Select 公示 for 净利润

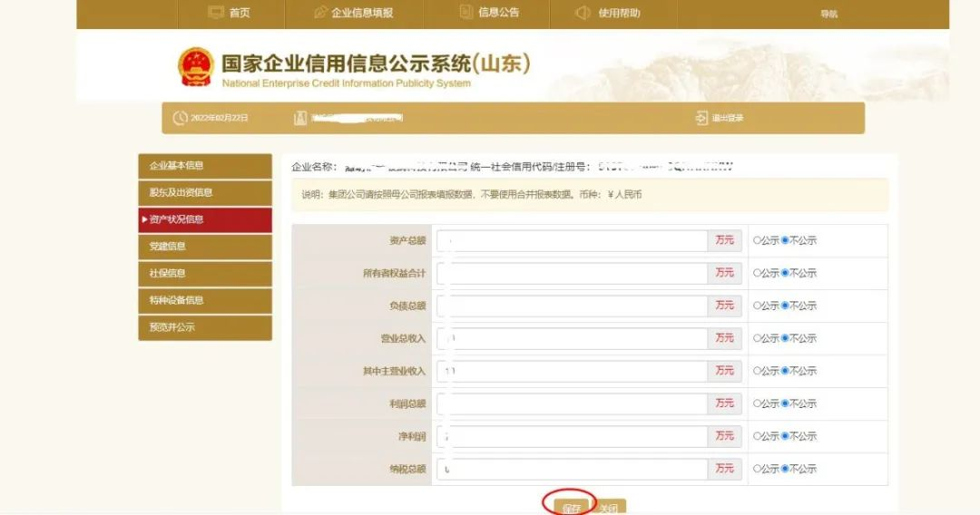pyautogui.click(x=757, y=436)
